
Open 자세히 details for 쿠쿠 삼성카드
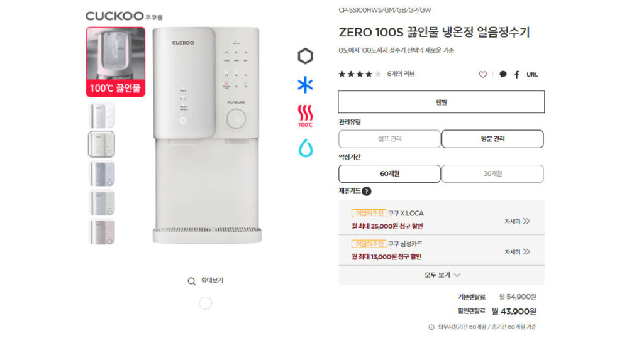pyautogui.click(x=517, y=252)
